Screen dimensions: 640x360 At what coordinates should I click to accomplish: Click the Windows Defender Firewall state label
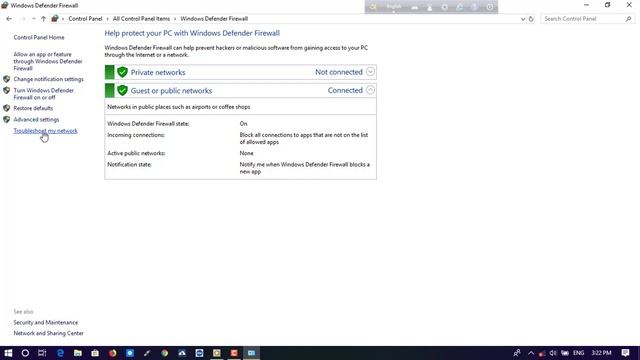click(148, 124)
